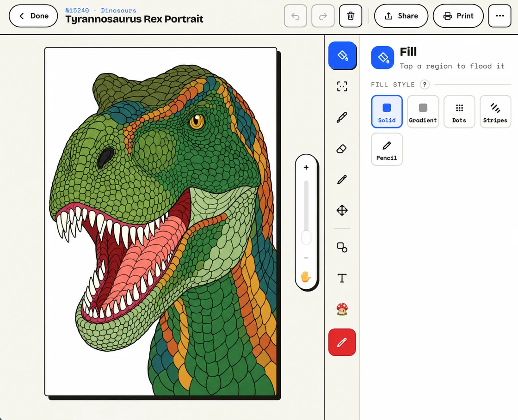Image resolution: width=518 pixels, height=420 pixels.
Task: Activate the eraser tool
Action: tap(342, 149)
